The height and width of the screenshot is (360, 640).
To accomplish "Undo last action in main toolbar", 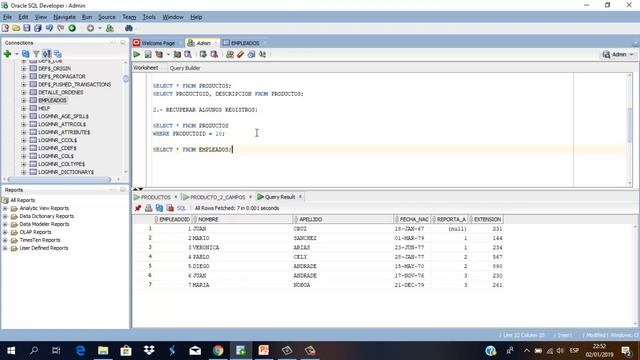I will pos(49,28).
